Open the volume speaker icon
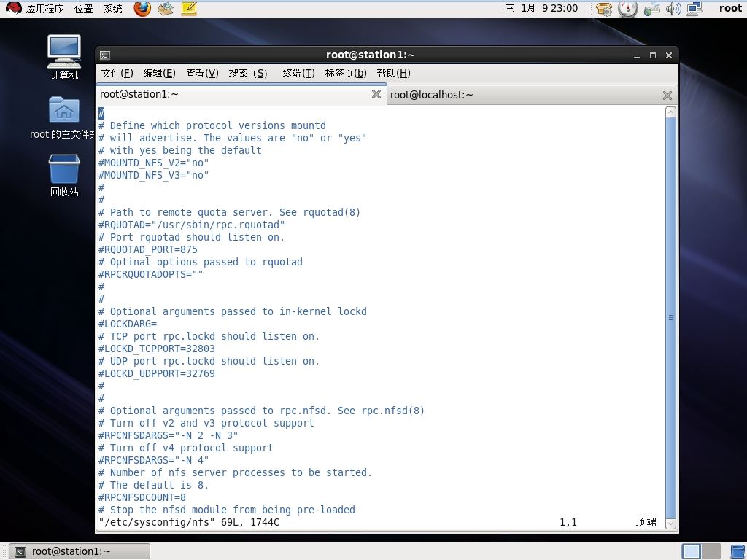The width and height of the screenshot is (747, 560). tap(673, 9)
